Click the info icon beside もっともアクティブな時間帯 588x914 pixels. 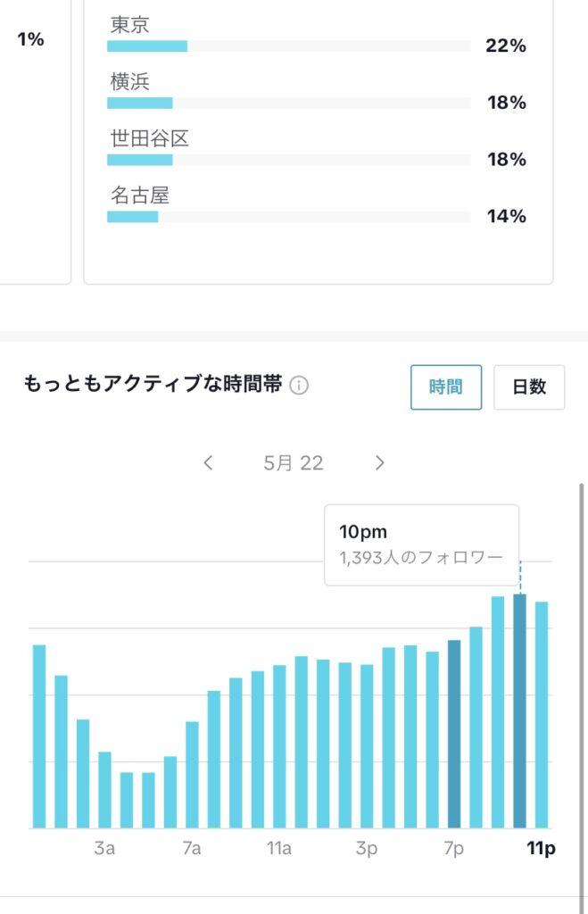tap(300, 386)
